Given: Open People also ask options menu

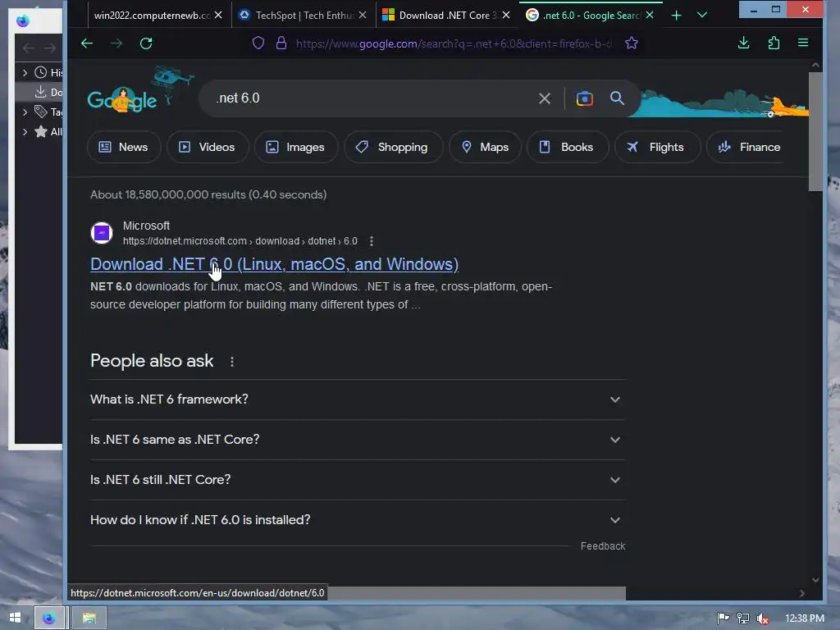Looking at the screenshot, I should tap(232, 362).
